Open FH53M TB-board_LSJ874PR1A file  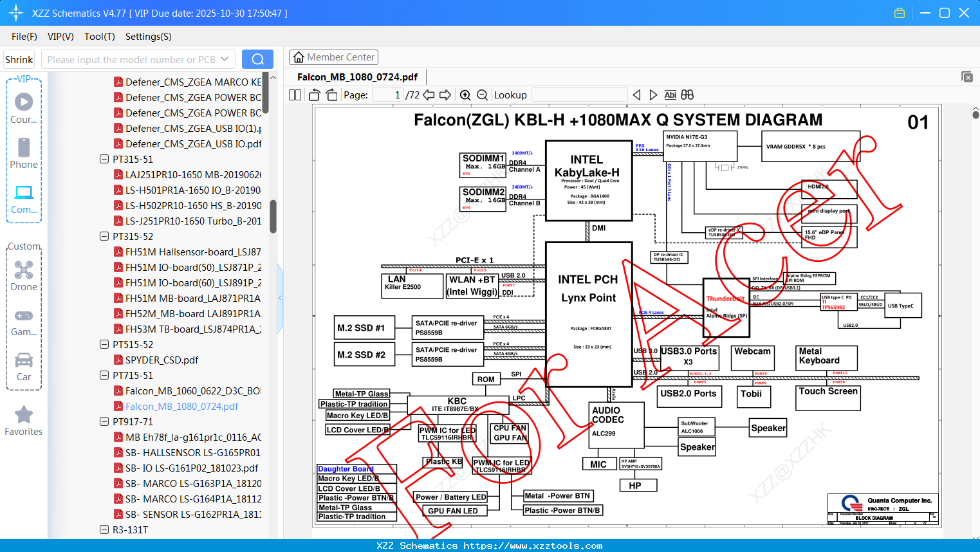pos(193,329)
